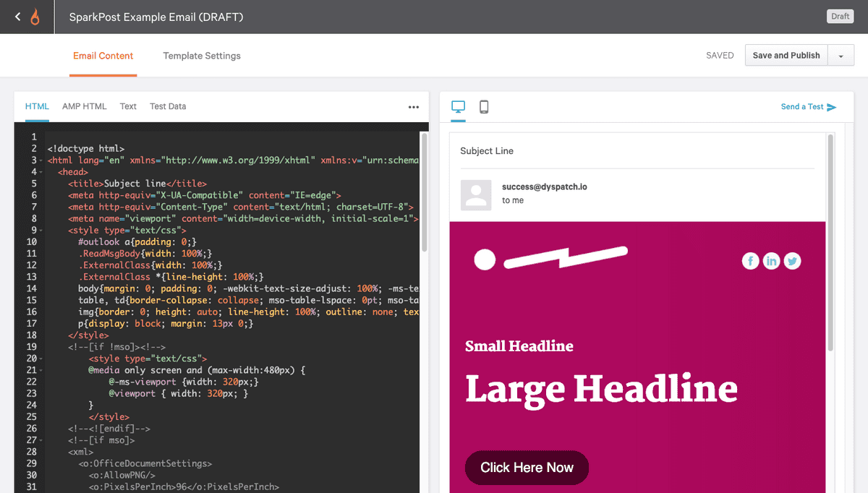
Task: Click the code editor vertical scrollbar
Action: pos(425,192)
